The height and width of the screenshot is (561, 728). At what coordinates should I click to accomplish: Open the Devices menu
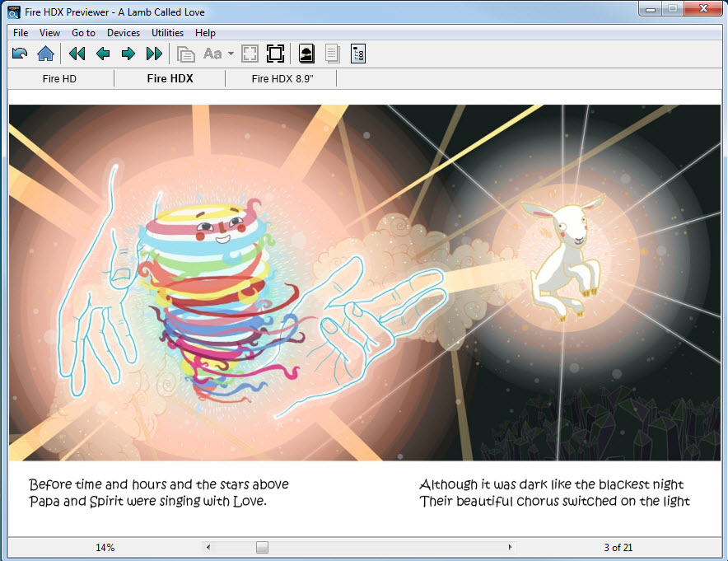click(124, 33)
